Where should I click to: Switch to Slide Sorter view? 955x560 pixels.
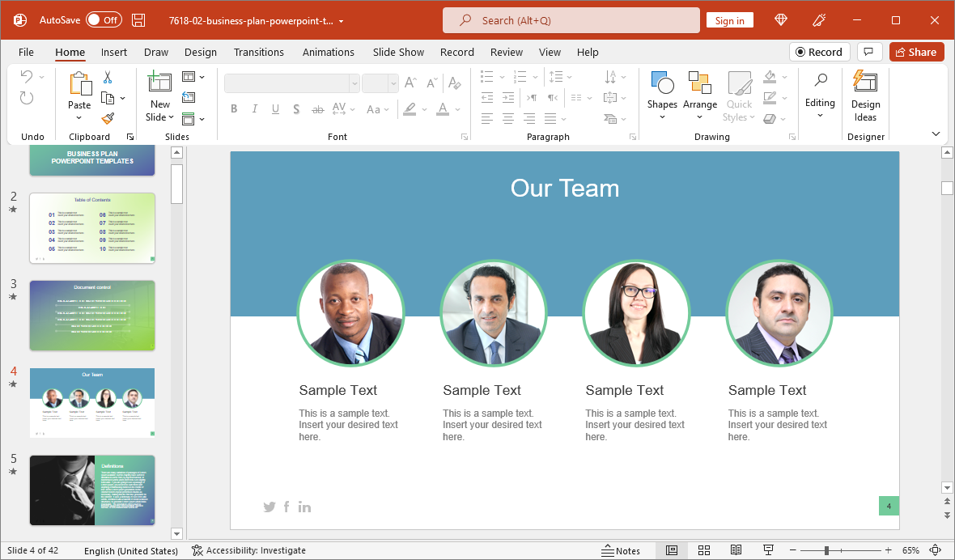coord(703,550)
